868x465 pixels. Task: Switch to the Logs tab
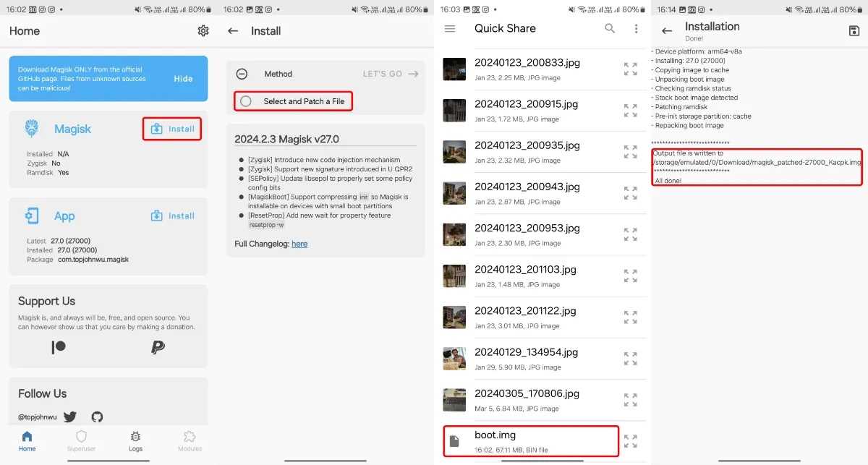click(135, 440)
